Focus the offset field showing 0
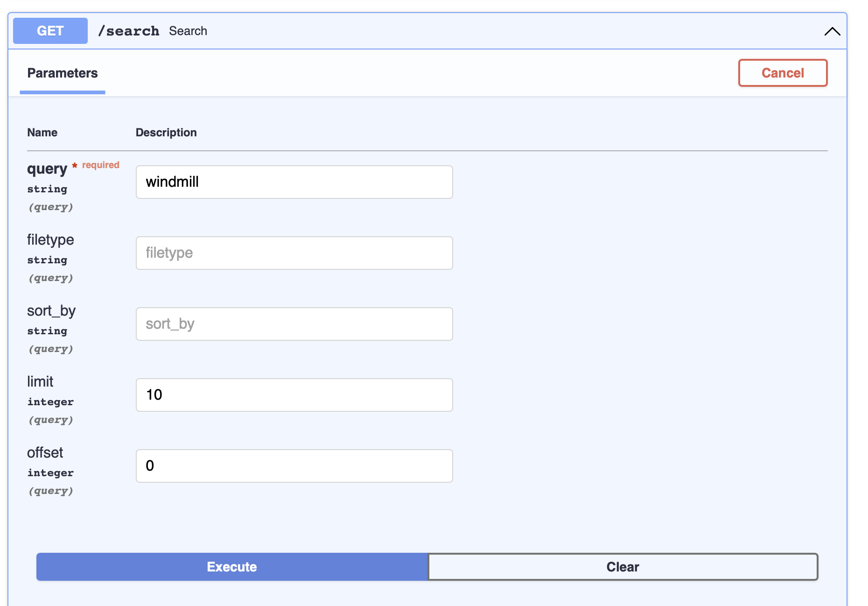 294,466
